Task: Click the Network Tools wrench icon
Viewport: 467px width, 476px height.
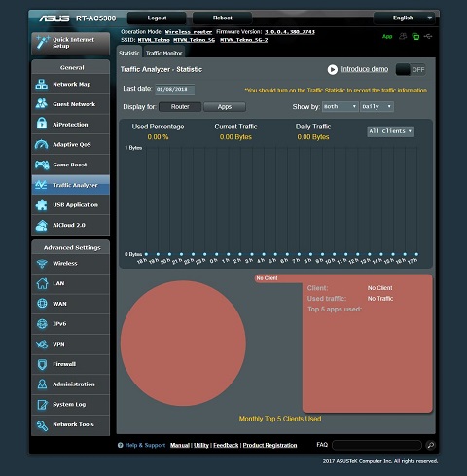Action: tap(42, 424)
